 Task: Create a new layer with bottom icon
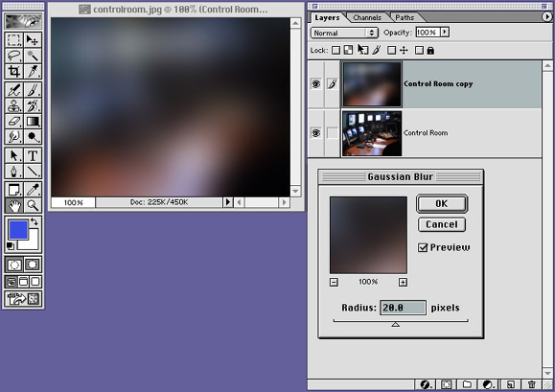pyautogui.click(x=510, y=384)
